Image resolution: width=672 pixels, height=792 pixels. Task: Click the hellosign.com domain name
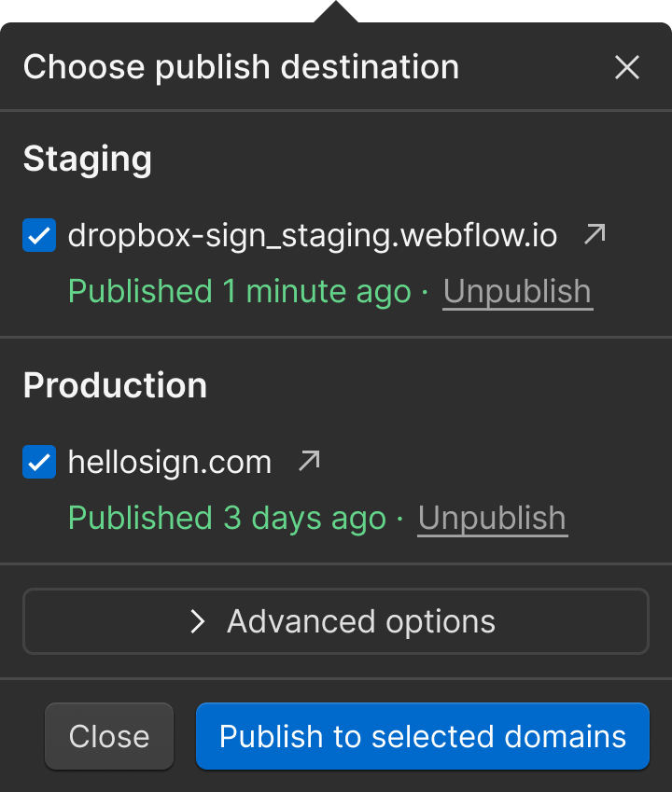coord(170,462)
